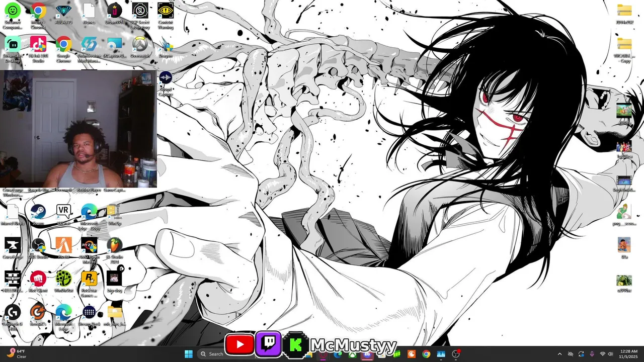Open Discord from the taskbar

(x=367, y=355)
